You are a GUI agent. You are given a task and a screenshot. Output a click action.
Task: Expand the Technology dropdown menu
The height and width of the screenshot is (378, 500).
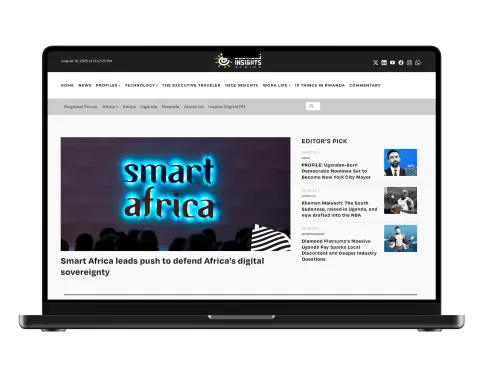click(x=141, y=85)
